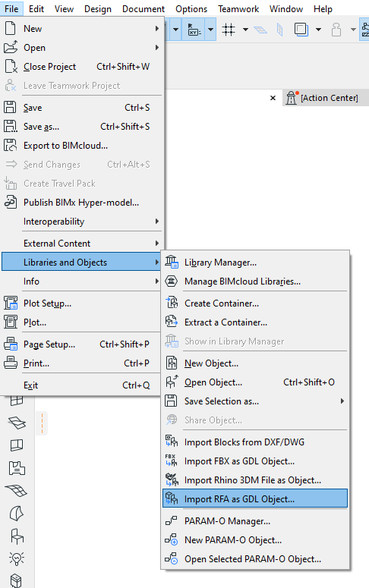Click the Import RFA icon
369x588 pixels.
pyautogui.click(x=172, y=498)
